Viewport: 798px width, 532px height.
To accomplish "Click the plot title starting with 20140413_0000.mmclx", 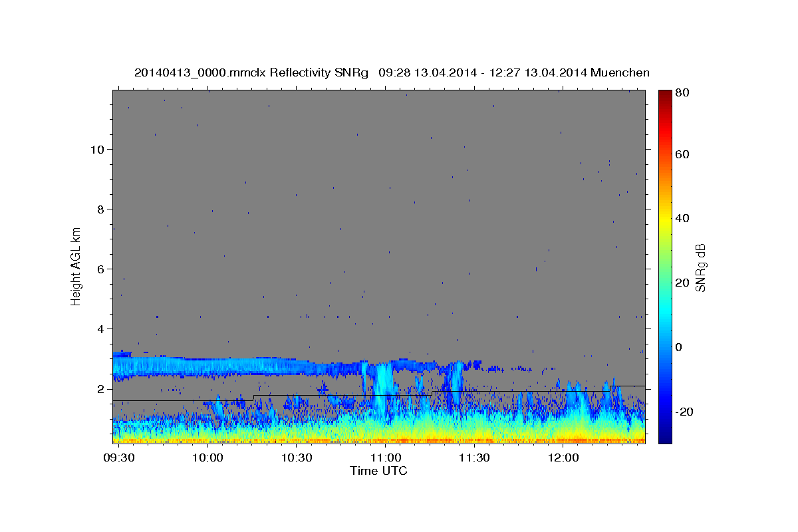I will 392,72.
